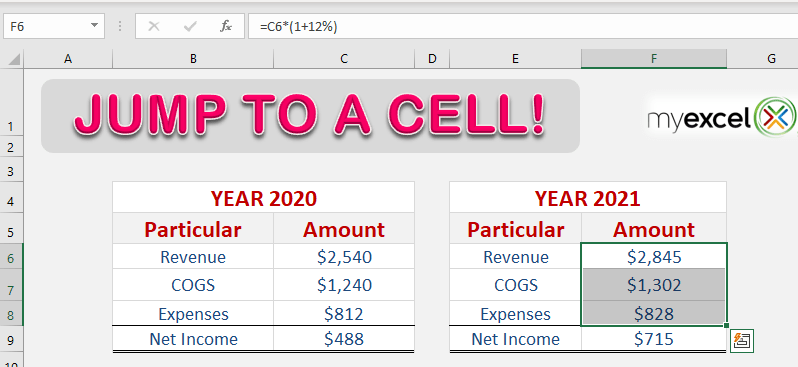
Task: Select the 2021 COGS amount $1,302
Action: (654, 285)
